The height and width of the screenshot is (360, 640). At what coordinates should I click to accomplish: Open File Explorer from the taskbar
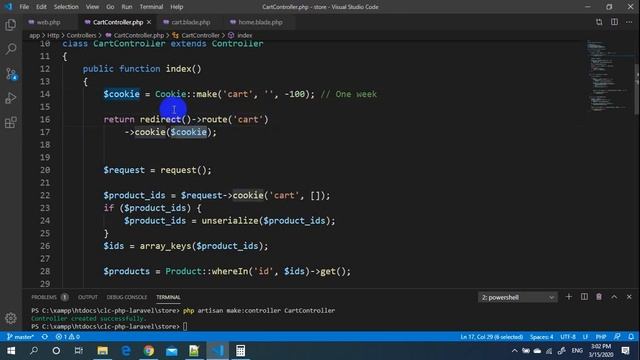tap(103, 351)
